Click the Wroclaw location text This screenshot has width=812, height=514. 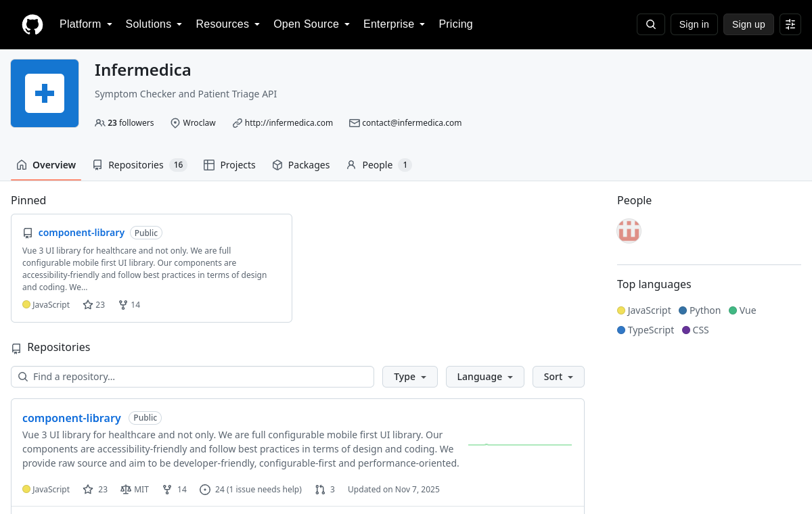[x=199, y=123]
